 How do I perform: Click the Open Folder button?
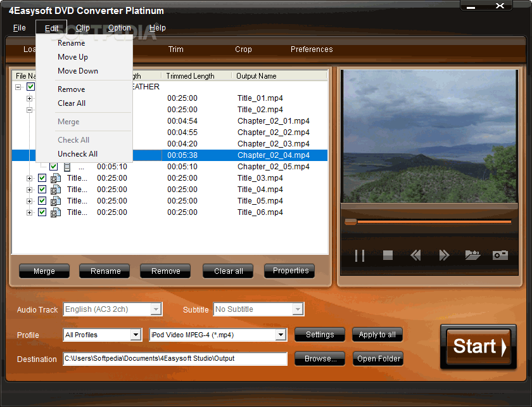(x=378, y=359)
